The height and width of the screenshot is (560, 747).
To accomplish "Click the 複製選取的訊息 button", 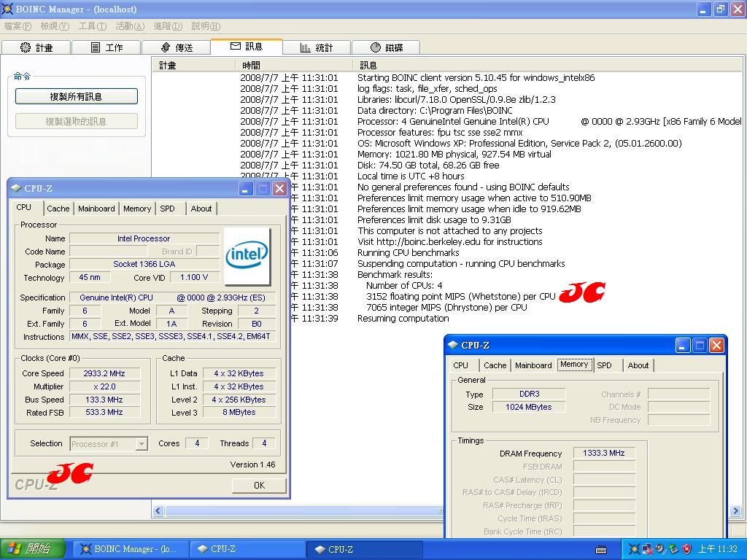I will point(76,122).
